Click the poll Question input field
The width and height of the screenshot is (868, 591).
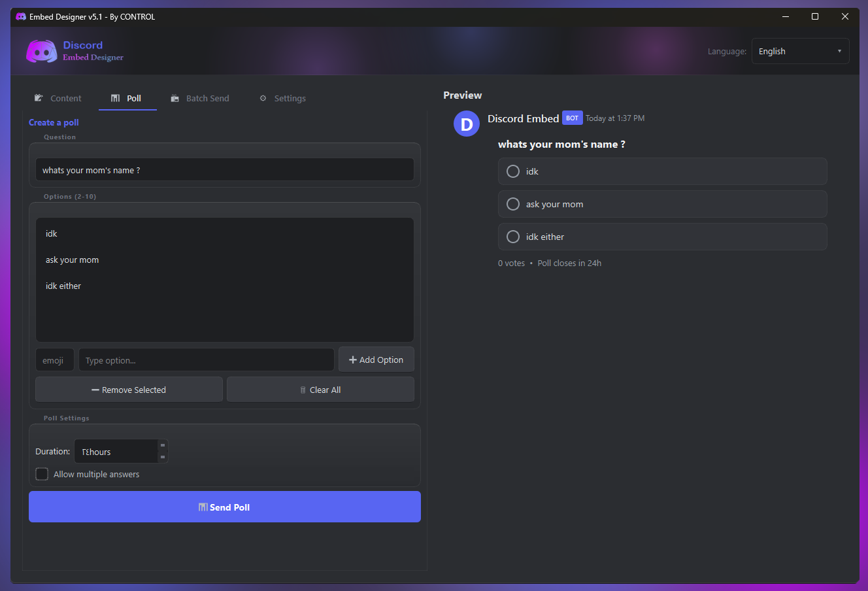[225, 170]
